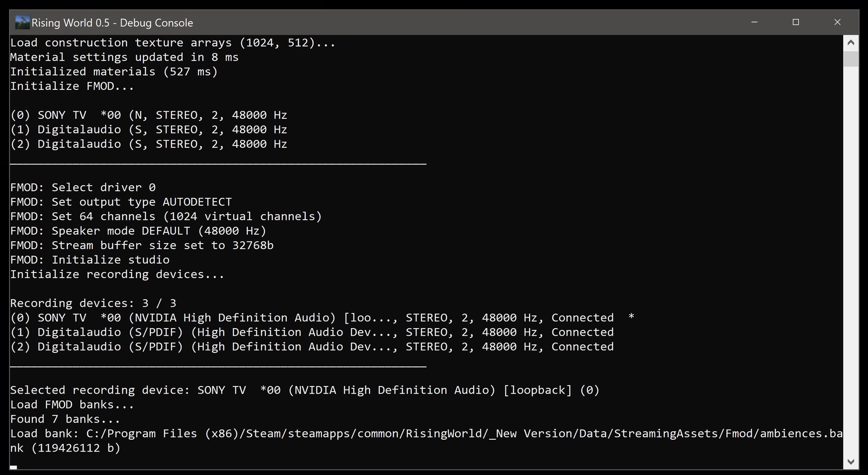Click the 'Material settings updated in 8 ms' line
Viewport: 868px width, 475px height.
[124, 57]
